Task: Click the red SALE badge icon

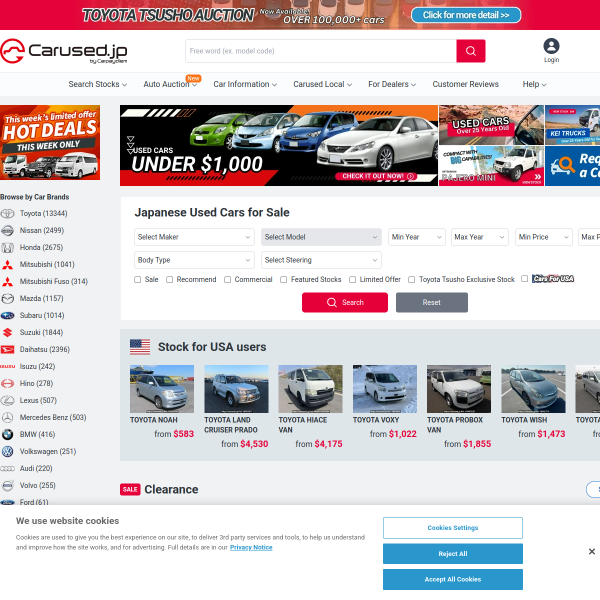Action: tap(130, 489)
